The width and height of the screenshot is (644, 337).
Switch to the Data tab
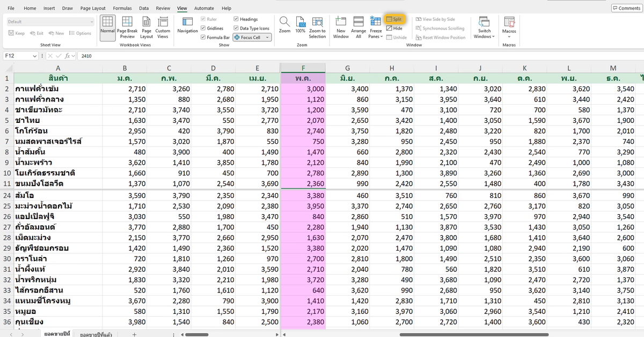tap(144, 8)
